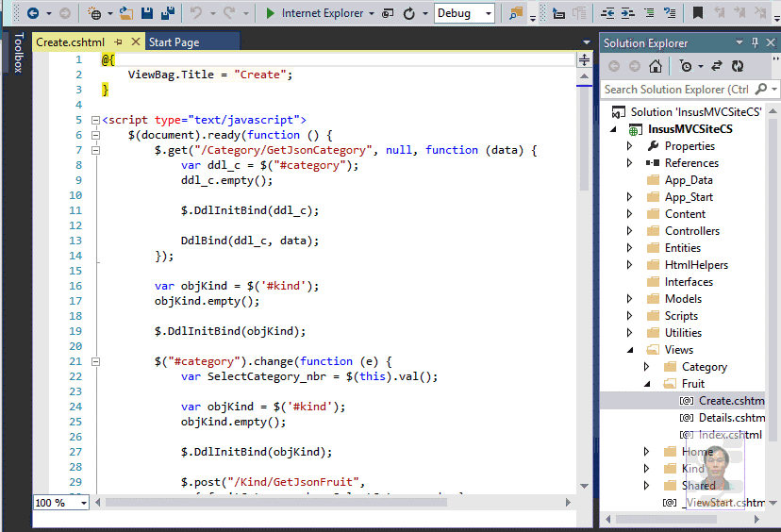Click the Solution Explorer horizontal scrollbar
Screen dimensions: 781x532
[x=666, y=520]
